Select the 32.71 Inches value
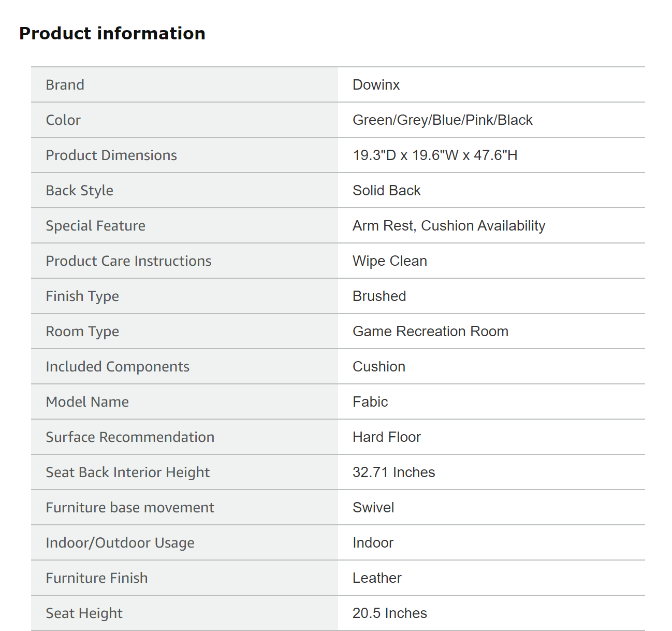 [393, 472]
